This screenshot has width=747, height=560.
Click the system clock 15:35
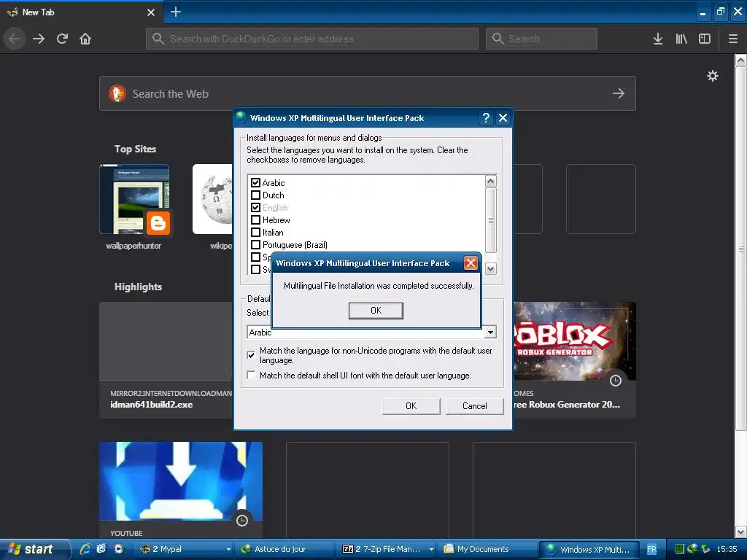pos(727,549)
